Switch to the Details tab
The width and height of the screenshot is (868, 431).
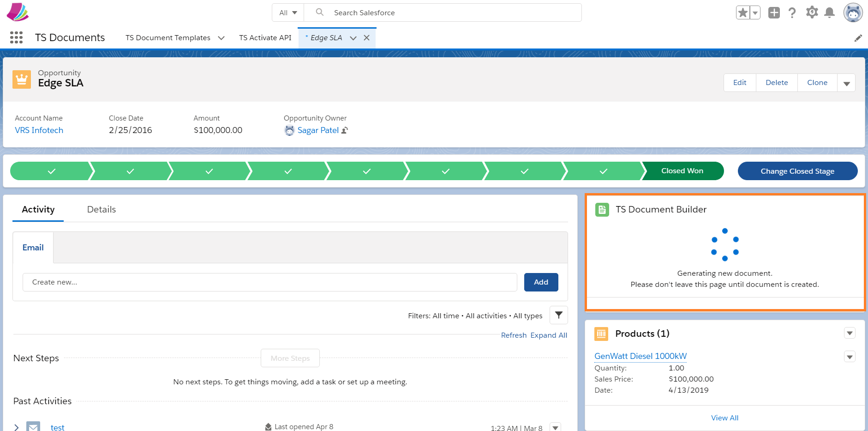click(101, 209)
